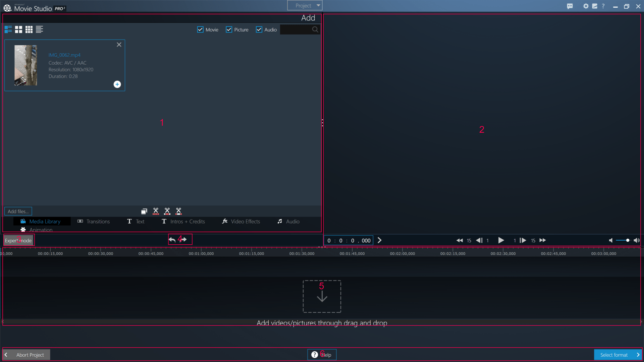The image size is (644, 362).
Task: Click the search magnifier icon
Action: coord(315,29)
